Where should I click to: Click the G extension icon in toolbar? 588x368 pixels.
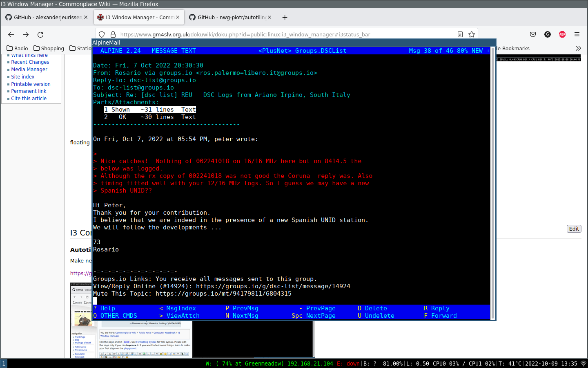547,34
